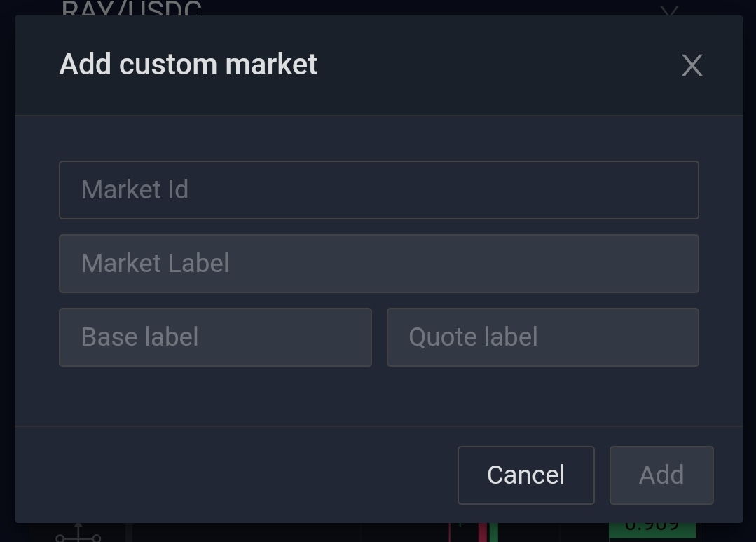Select the Base label input box
The image size is (756, 542).
[x=215, y=337]
